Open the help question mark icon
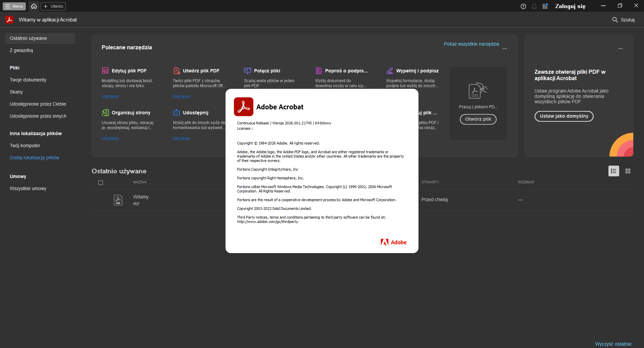 pos(523,6)
